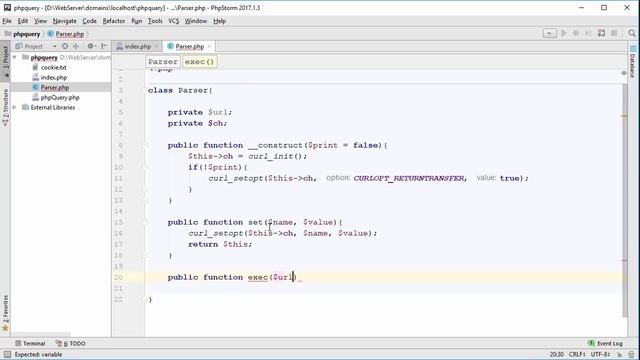
Task: Open the File menu
Action: [x=7, y=21]
